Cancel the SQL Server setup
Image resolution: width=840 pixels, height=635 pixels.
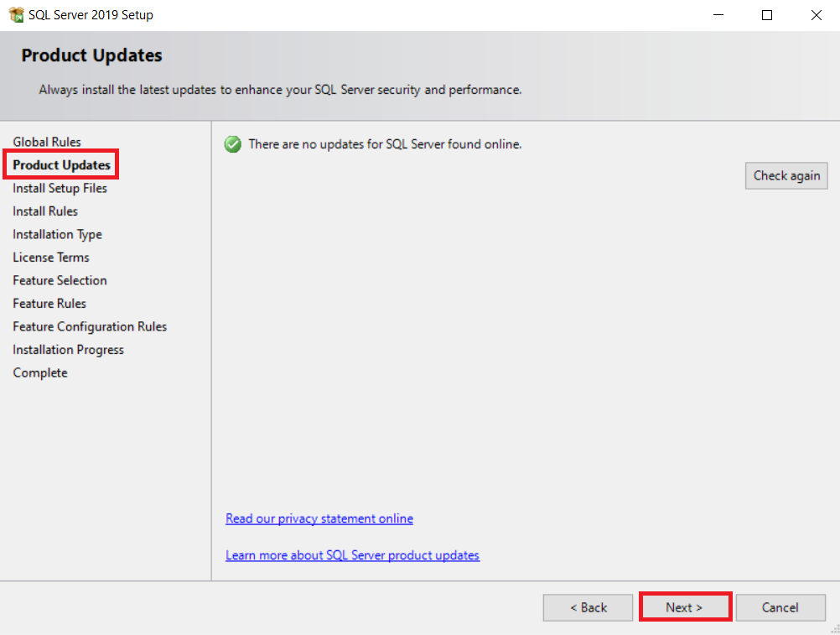tap(780, 607)
